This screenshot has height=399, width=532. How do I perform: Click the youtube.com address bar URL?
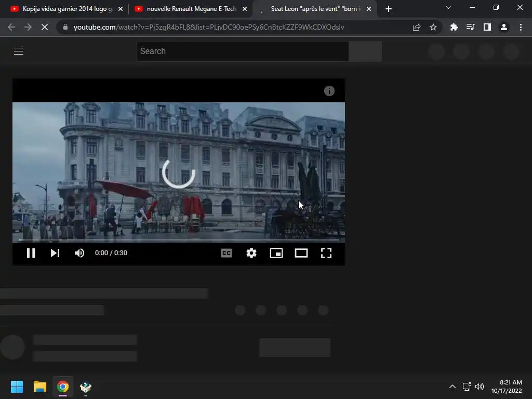click(209, 27)
